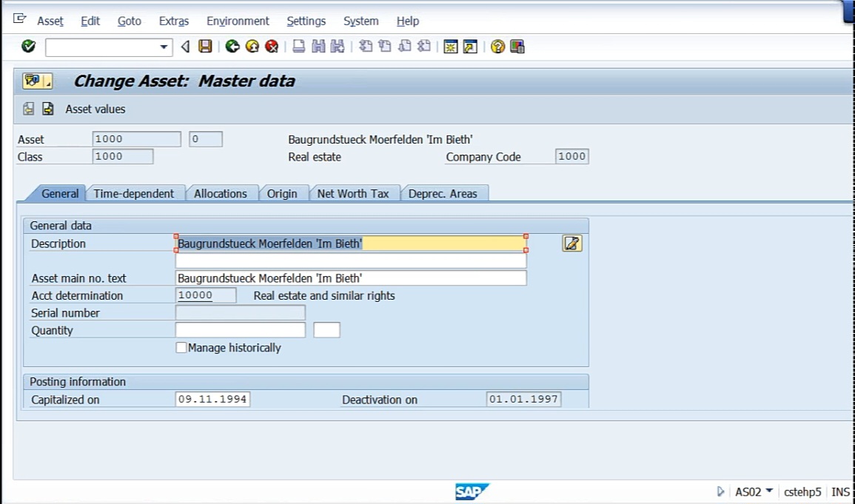This screenshot has width=855, height=504.
Task: Click the Print icon in the toolbar
Action: (x=298, y=47)
